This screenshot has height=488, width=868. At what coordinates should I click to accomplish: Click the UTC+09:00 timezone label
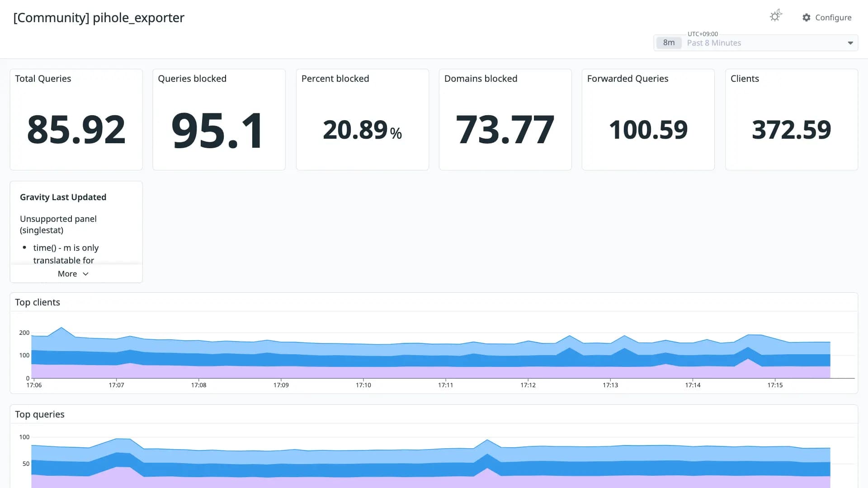click(x=703, y=34)
